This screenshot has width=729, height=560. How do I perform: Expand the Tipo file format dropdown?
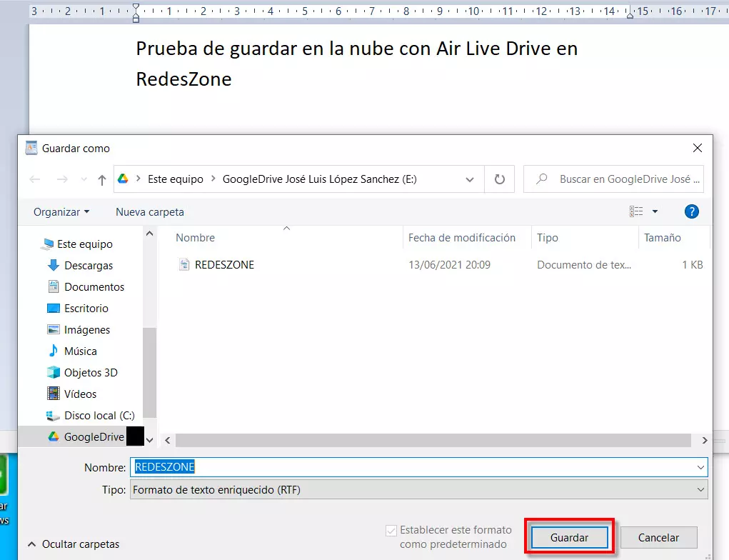tap(700, 490)
